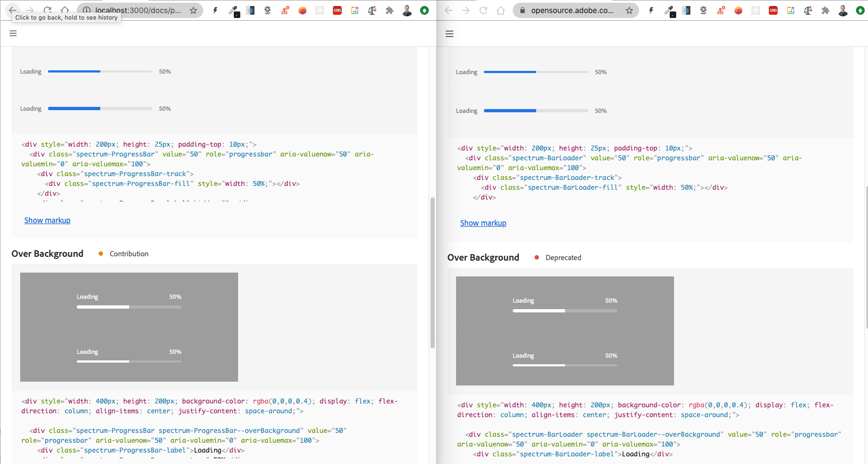Open the hamburger menu on the opensource.adobe page
Viewport: 868px width, 464px height.
pyautogui.click(x=450, y=34)
